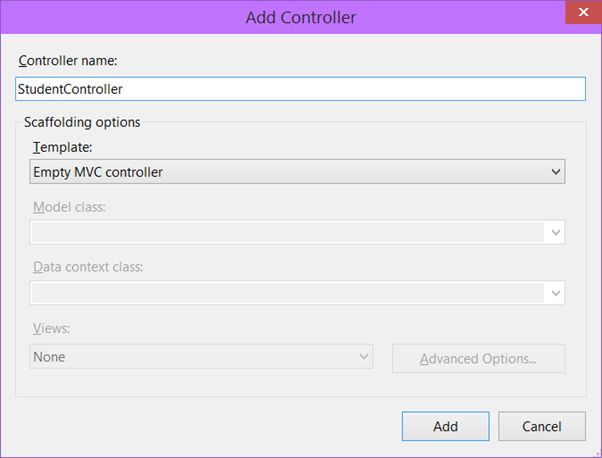This screenshot has height=458, width=602.
Task: Click the 'Template:' label
Action: [x=61, y=146]
